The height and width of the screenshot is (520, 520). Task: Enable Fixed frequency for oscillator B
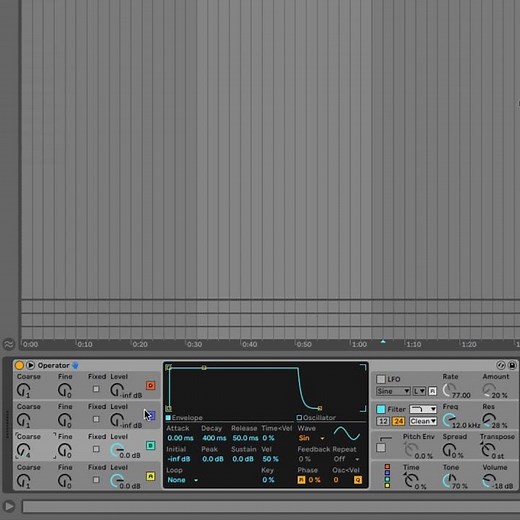96,449
